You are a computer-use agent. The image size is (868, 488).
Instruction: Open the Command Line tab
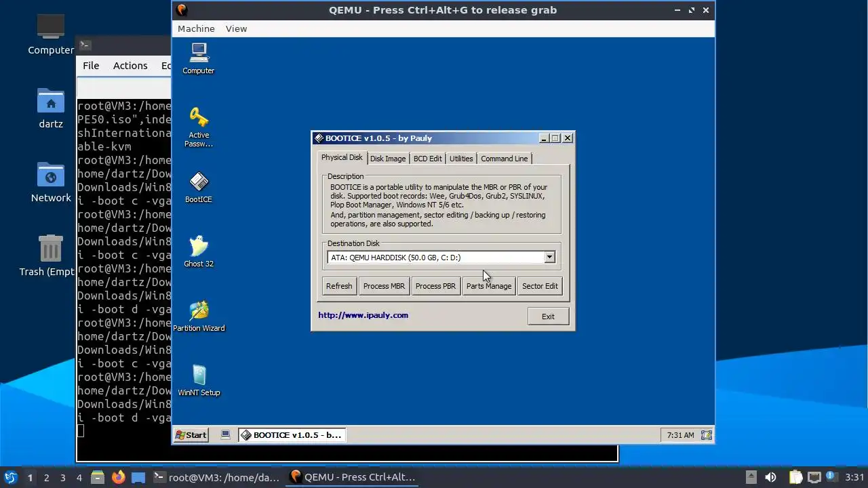tap(504, 159)
